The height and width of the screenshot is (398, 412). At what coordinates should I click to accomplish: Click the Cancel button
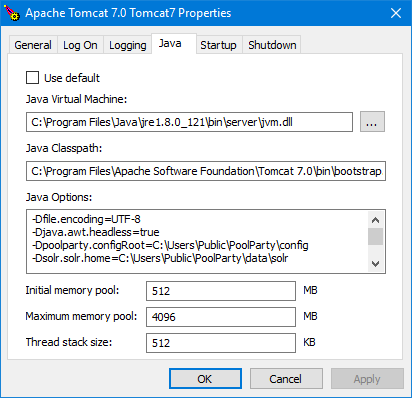pyautogui.click(x=286, y=379)
